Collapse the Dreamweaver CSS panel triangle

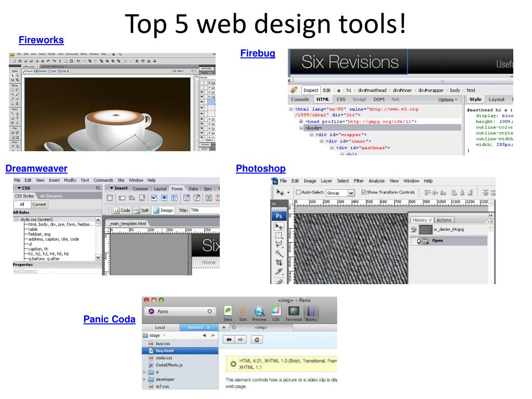click(x=19, y=188)
